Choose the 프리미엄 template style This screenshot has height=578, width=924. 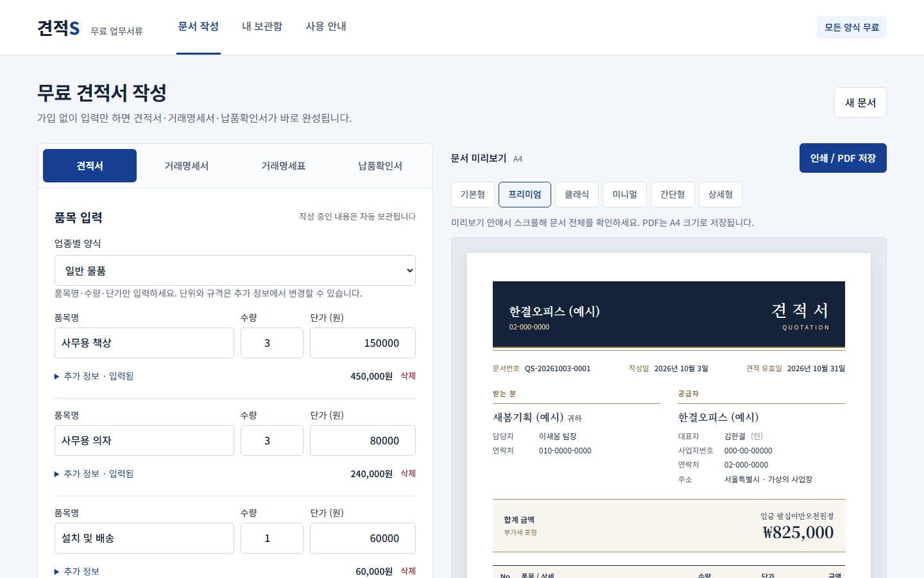pos(525,195)
